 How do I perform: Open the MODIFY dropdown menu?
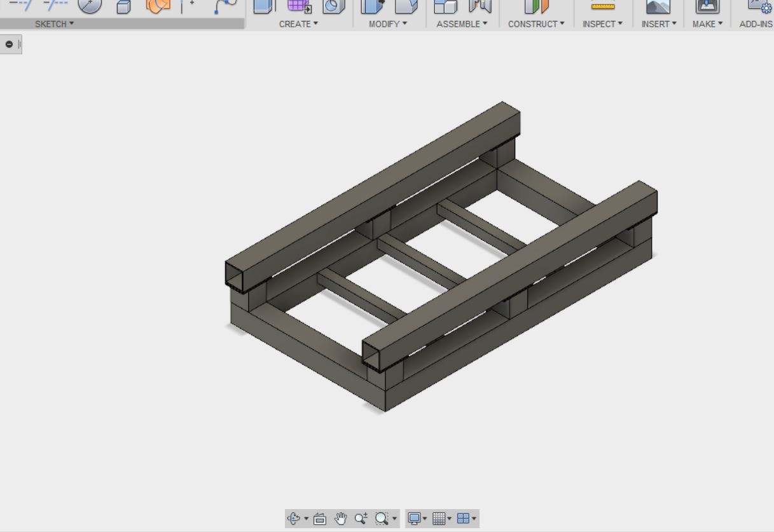[x=388, y=24]
